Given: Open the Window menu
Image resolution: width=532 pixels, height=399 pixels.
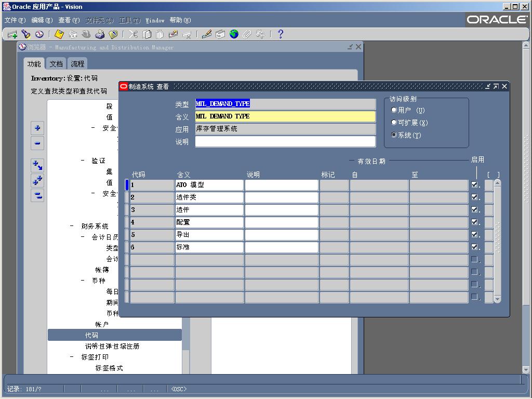Looking at the screenshot, I should click(x=155, y=20).
